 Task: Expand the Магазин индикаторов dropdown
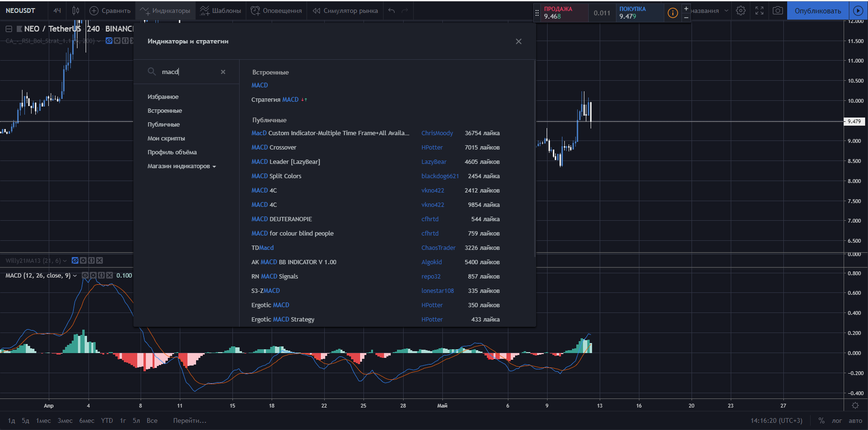pos(182,166)
